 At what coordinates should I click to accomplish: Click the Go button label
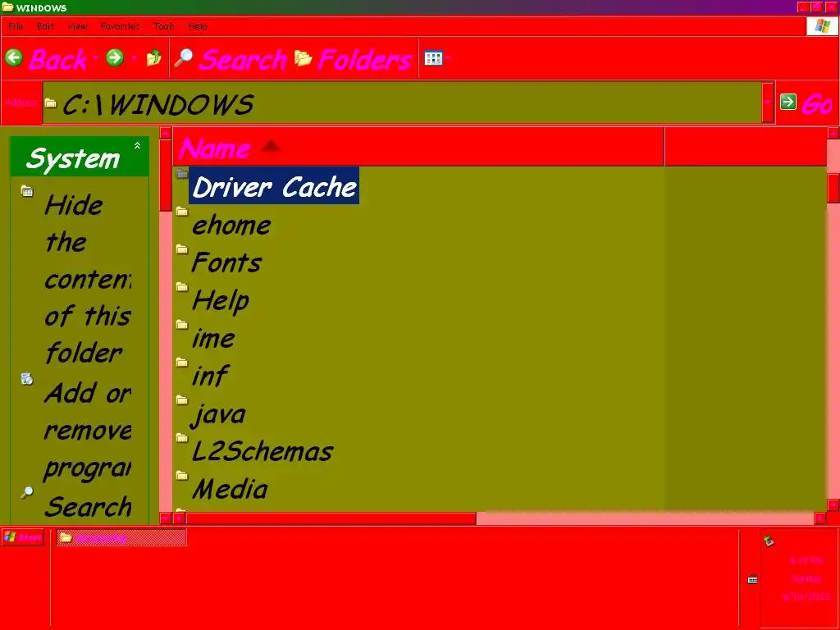pyautogui.click(x=817, y=104)
